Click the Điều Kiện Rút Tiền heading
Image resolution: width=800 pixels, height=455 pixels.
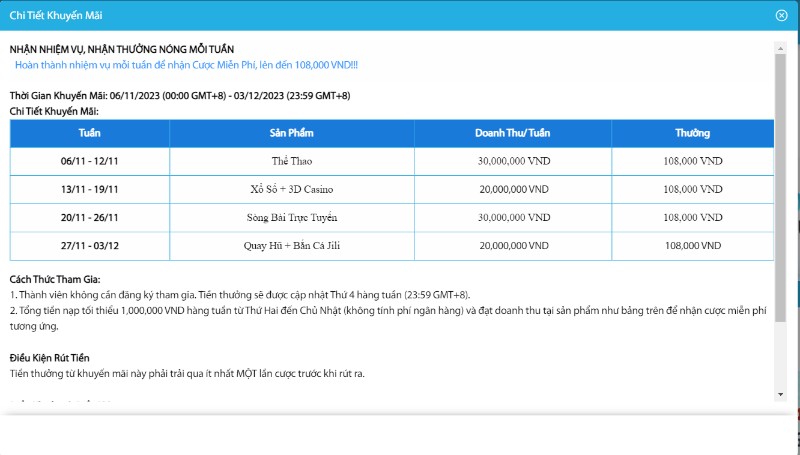[56, 357]
